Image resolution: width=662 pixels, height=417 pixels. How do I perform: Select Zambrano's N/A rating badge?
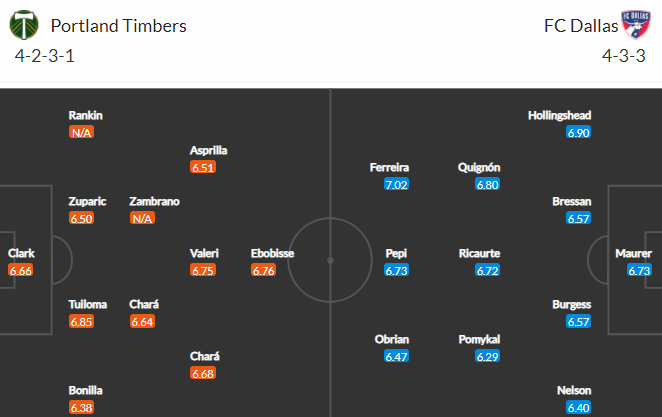142,219
